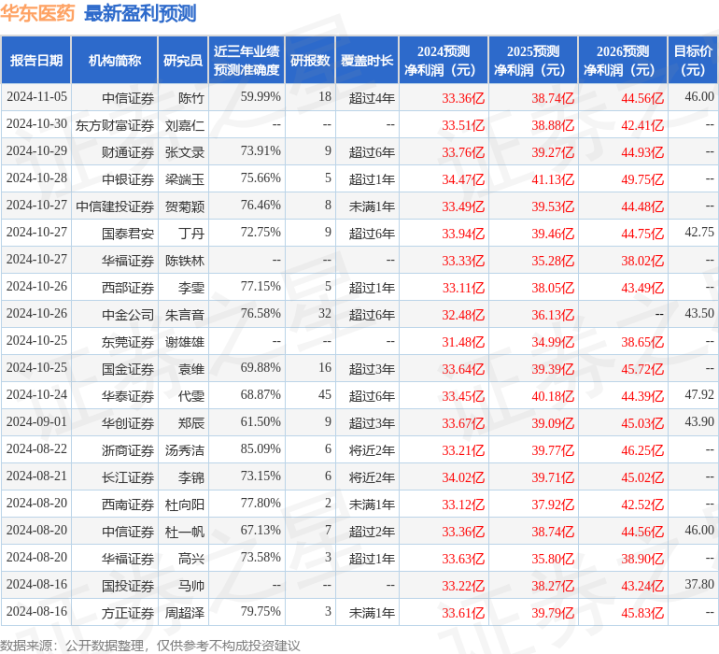This screenshot has height=654, width=719.
Task: Click accuracy value 77.15%
Action: [x=260, y=286]
